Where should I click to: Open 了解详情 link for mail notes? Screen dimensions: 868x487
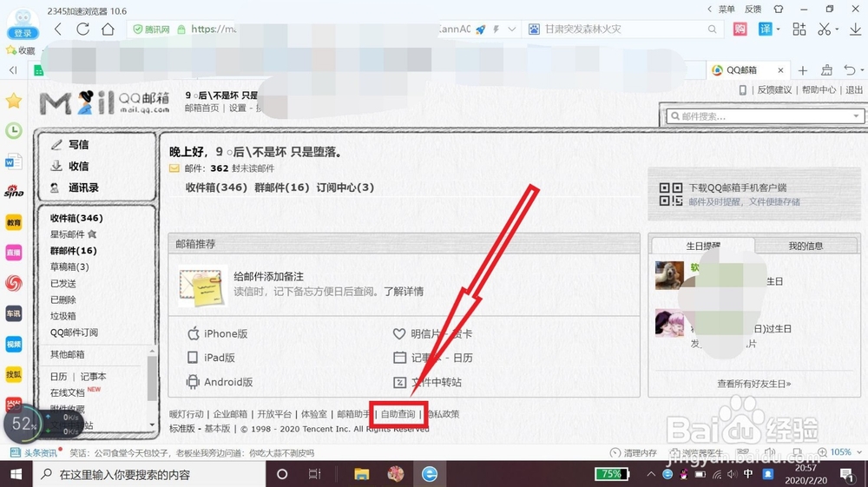point(404,291)
